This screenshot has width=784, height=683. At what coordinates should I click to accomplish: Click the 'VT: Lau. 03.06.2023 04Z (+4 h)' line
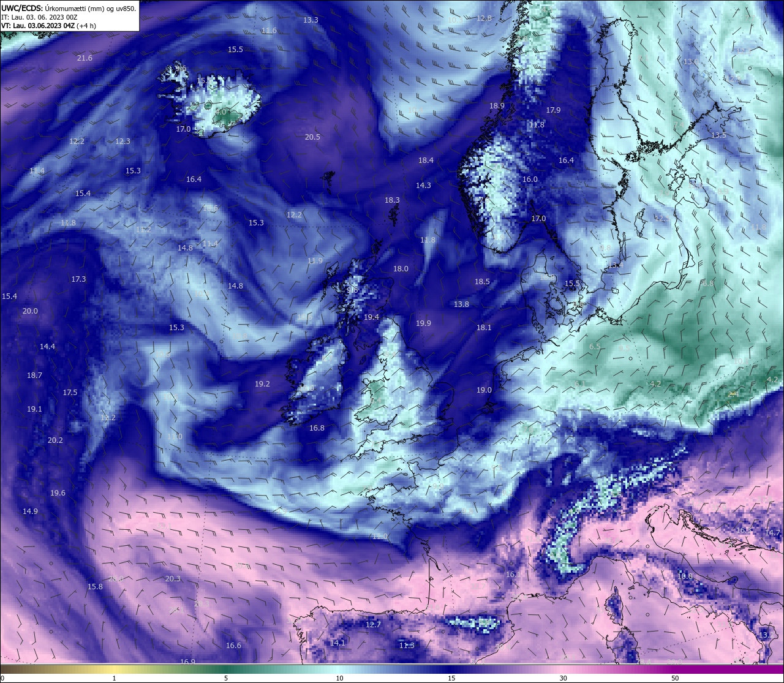48,26
